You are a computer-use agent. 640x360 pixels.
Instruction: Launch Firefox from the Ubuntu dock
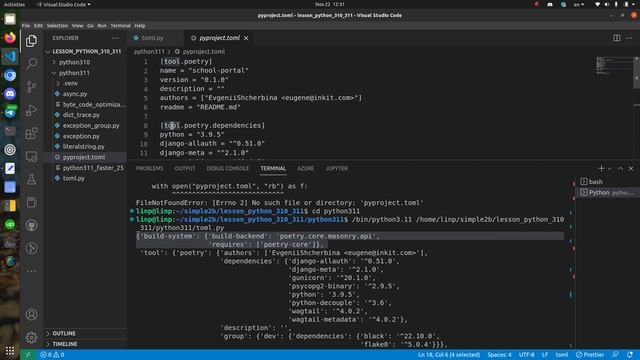coord(10,38)
